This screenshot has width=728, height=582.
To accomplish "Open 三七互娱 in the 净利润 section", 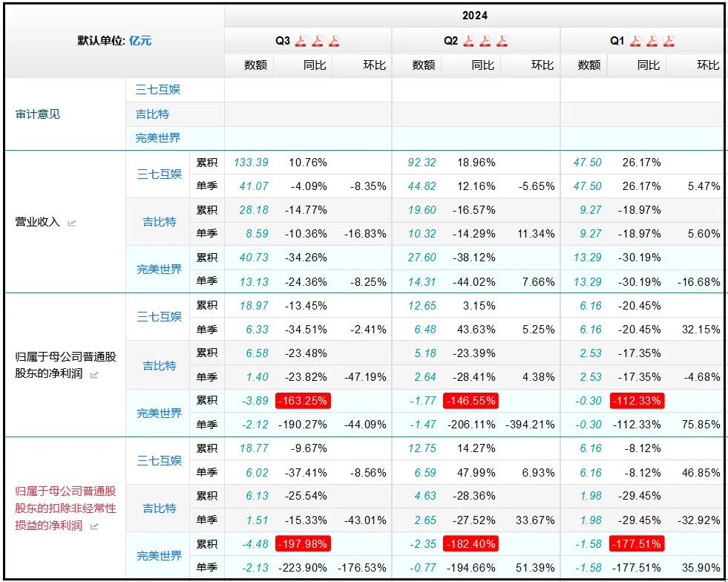I will (x=160, y=317).
